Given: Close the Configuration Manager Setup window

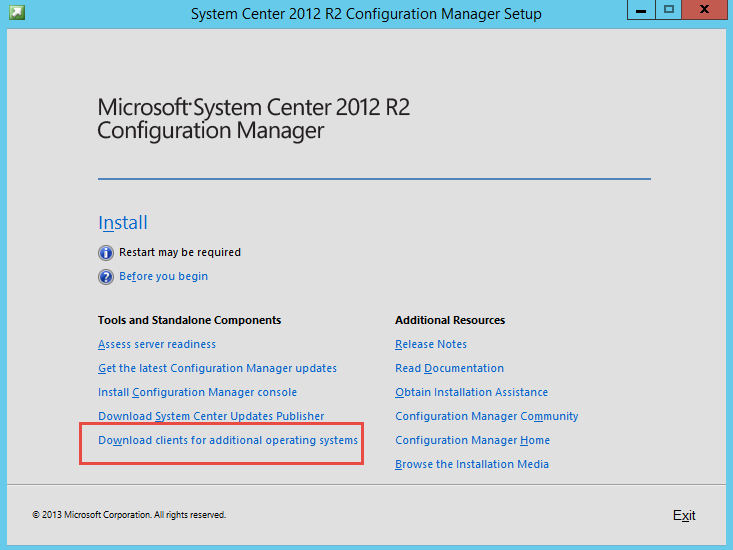Looking at the screenshot, I should pyautogui.click(x=704, y=9).
